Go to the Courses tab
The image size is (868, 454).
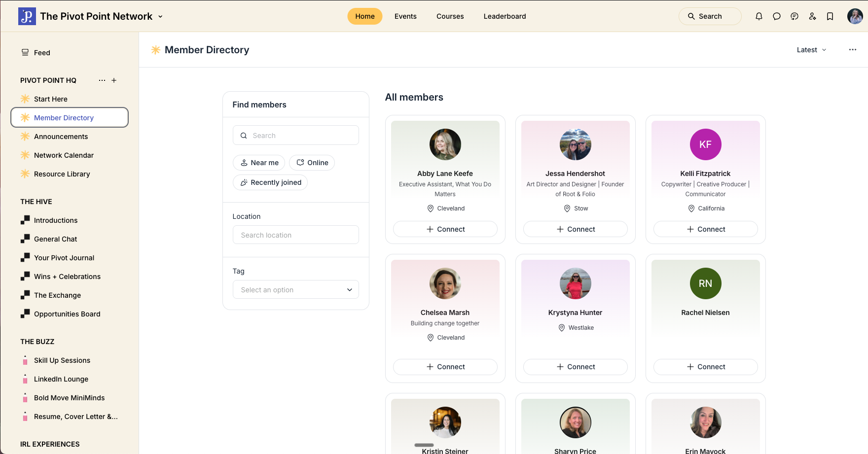[x=450, y=16]
